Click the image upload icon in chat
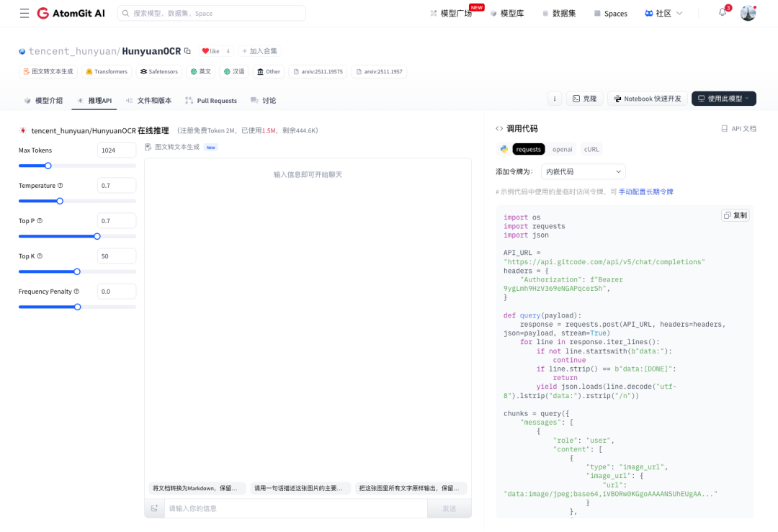The image size is (778, 532). point(154,508)
